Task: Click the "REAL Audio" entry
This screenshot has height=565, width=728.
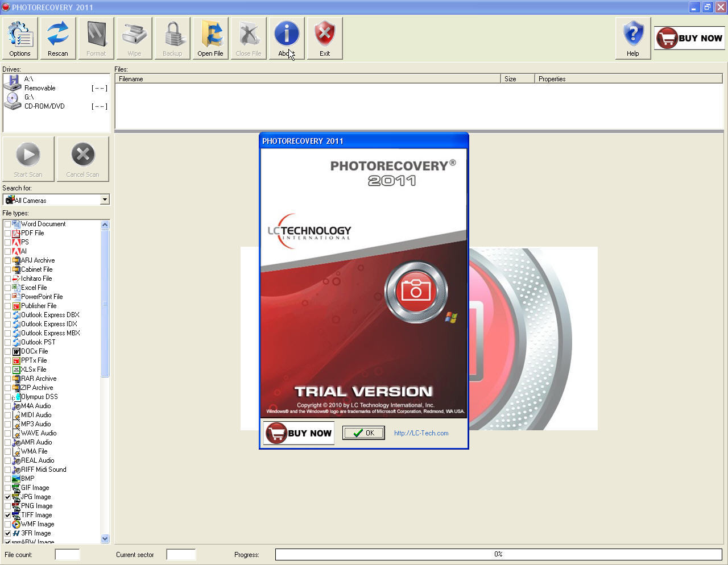Action: pos(38,460)
